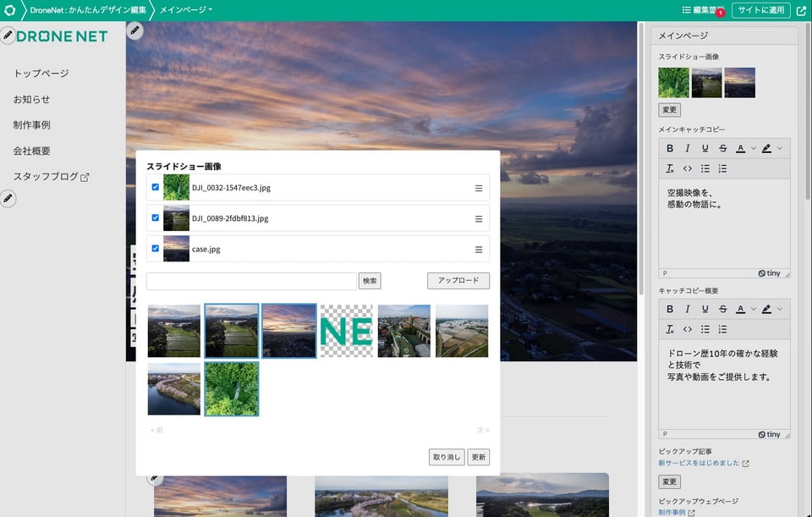Click the pencil icon on the lower sunset card

[x=154, y=478]
